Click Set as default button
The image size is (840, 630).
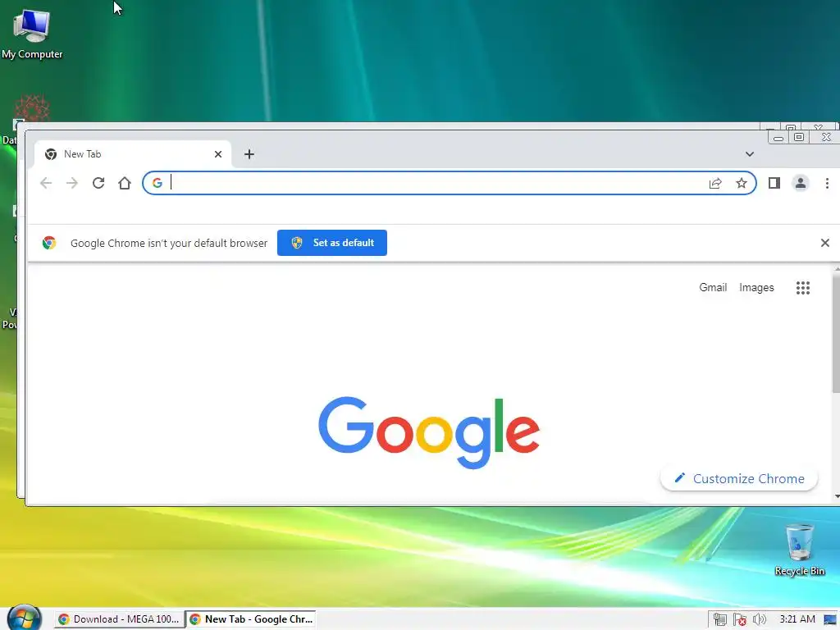[x=332, y=243]
